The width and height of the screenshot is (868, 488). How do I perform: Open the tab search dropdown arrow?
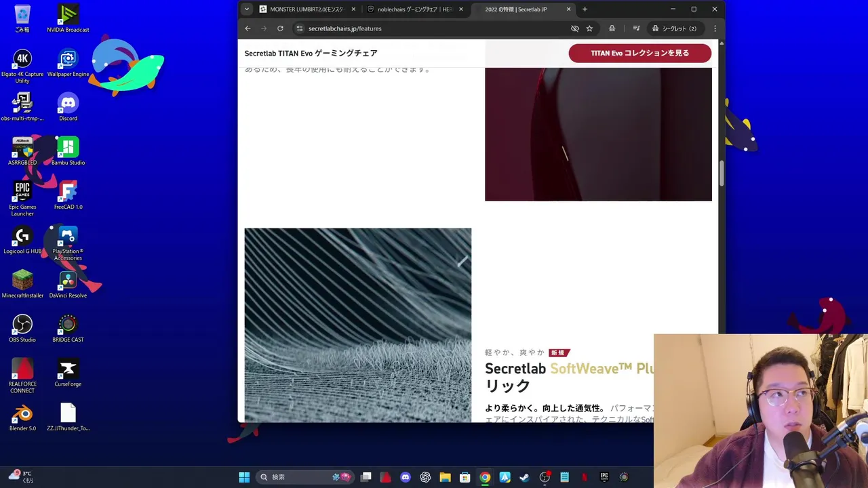click(x=247, y=9)
